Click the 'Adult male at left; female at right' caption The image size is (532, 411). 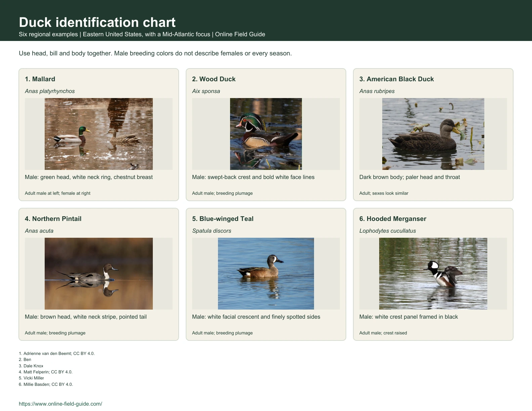click(x=57, y=193)
